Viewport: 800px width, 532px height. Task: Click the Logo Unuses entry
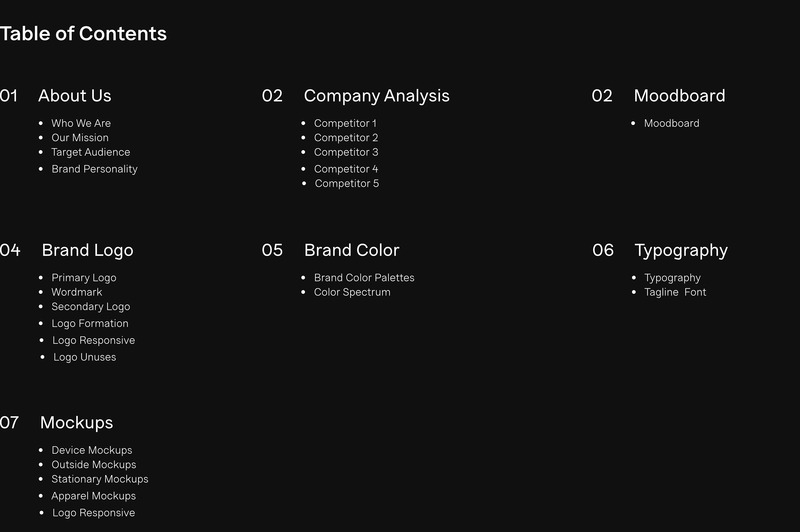(x=85, y=357)
